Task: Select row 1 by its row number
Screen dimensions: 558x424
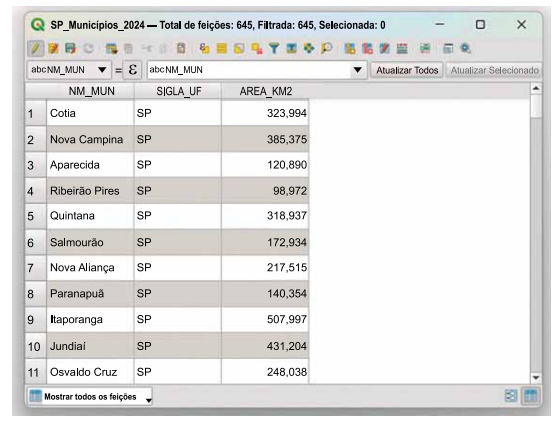Action: click(x=36, y=113)
